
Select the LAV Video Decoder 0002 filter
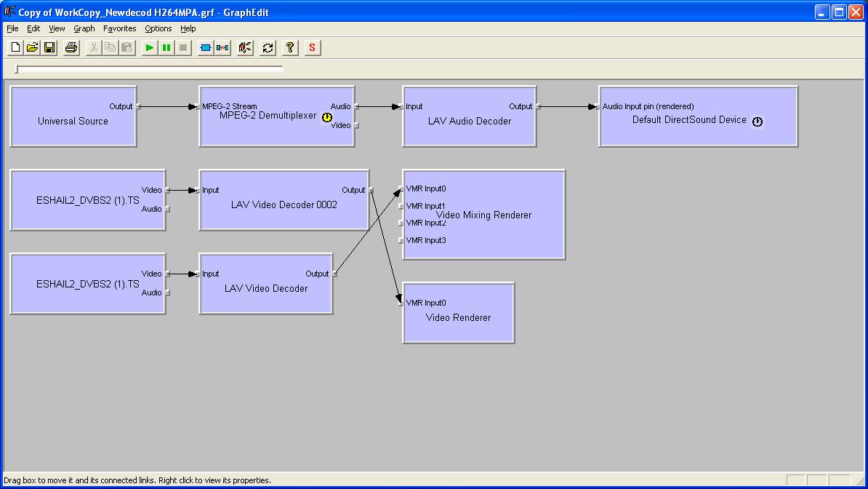[284, 200]
